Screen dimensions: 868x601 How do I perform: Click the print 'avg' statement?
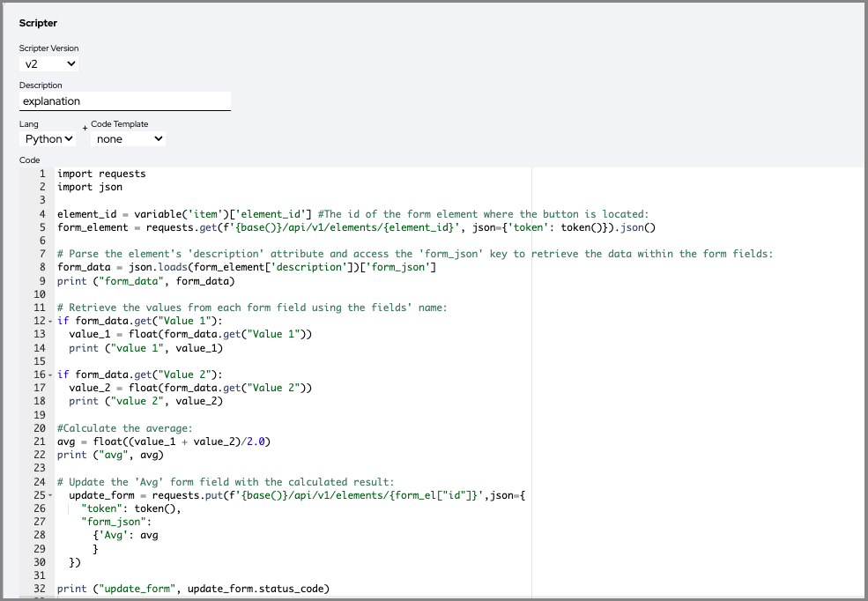[x=110, y=455]
